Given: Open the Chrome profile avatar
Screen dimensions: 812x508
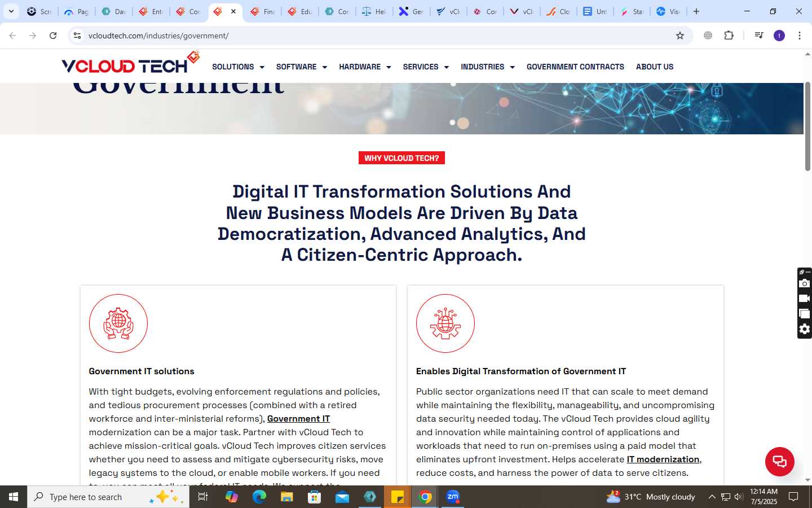Looking at the screenshot, I should click(779, 36).
